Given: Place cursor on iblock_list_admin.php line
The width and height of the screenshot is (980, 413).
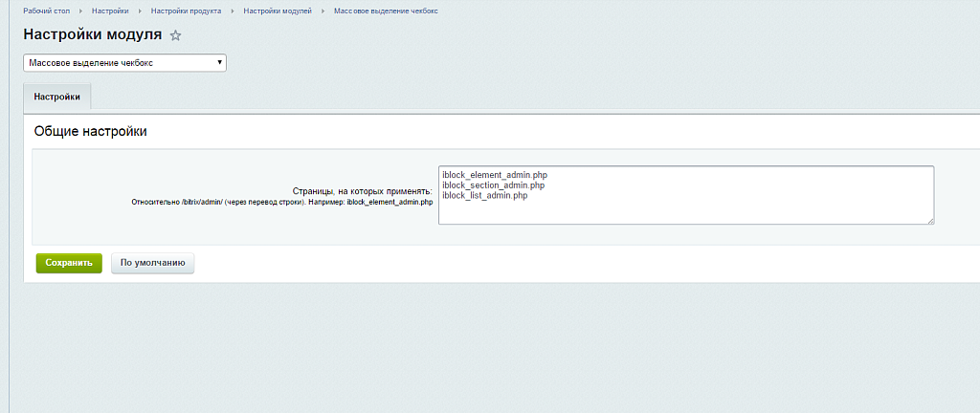Looking at the screenshot, I should pos(484,195).
